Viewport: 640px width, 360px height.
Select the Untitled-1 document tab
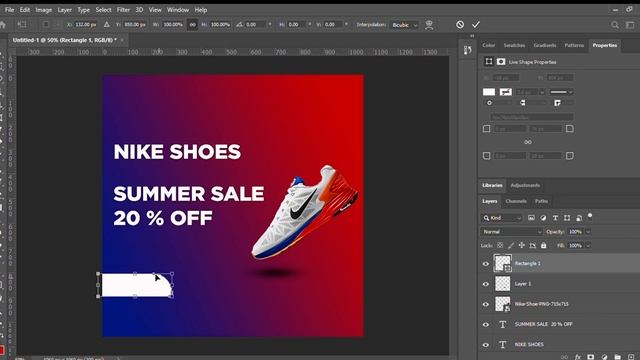click(x=64, y=40)
